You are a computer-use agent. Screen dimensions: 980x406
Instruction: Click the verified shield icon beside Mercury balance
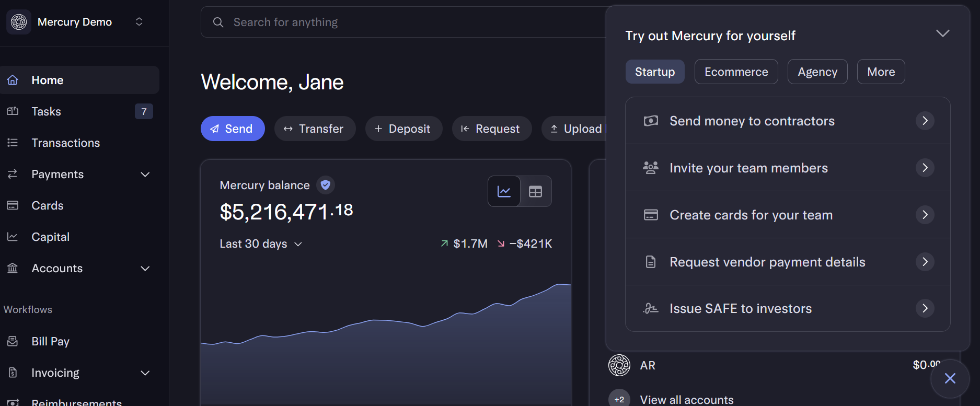click(325, 185)
